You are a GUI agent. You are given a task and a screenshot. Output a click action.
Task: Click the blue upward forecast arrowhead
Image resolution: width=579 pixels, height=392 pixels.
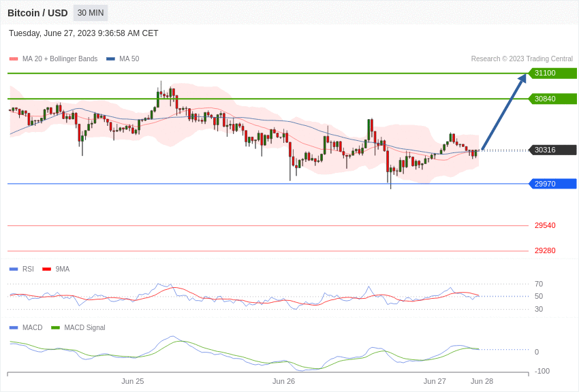point(522,79)
